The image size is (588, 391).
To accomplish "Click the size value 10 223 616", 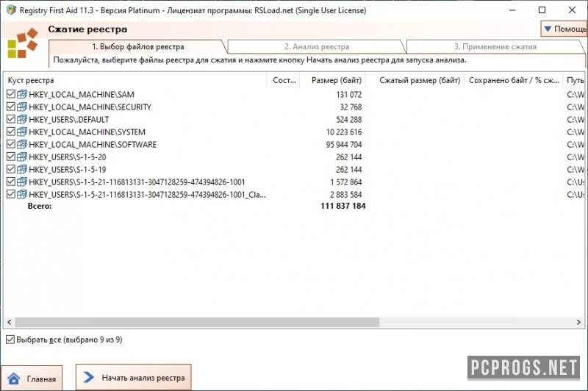I will point(344,132).
